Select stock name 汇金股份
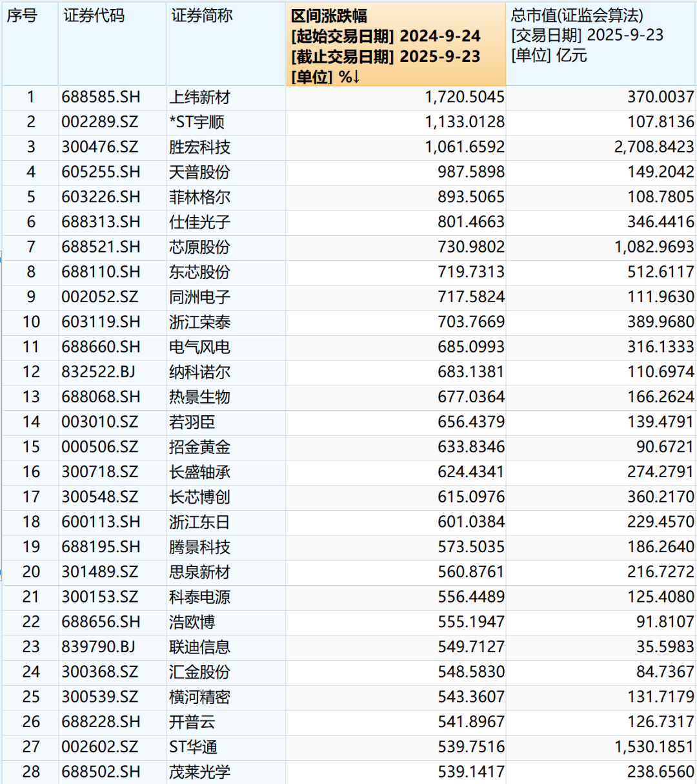697x784 pixels. [199, 672]
